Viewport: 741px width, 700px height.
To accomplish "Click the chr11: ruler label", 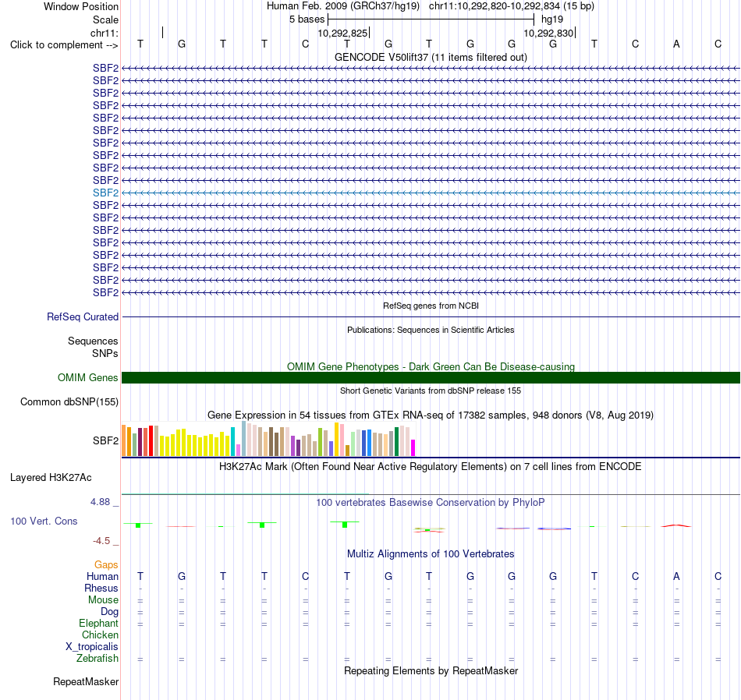I will point(105,33).
